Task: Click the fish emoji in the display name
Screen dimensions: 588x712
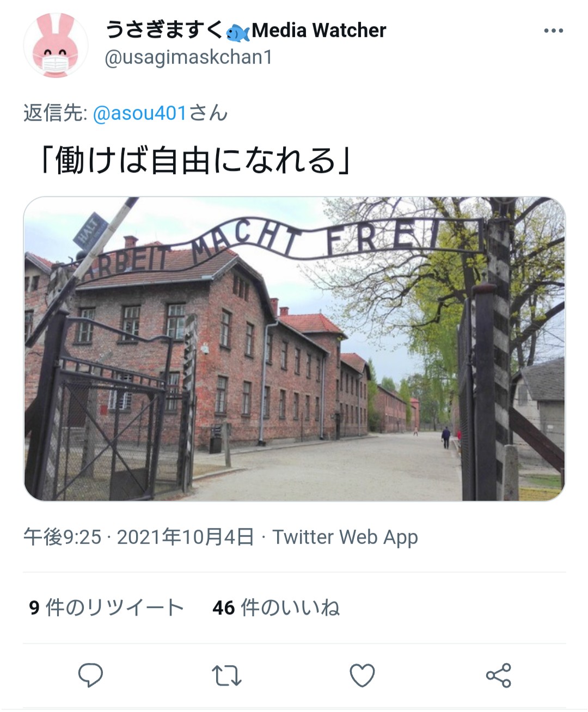Action: pos(238,32)
